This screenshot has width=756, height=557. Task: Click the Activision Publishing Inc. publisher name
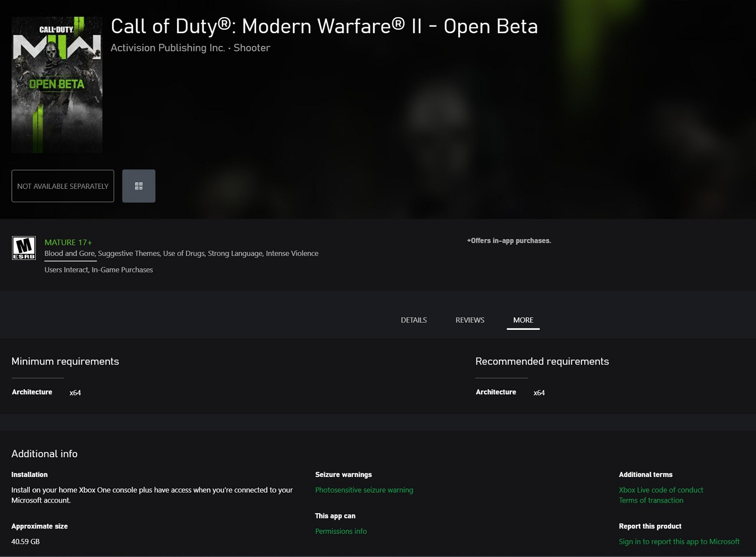[167, 48]
